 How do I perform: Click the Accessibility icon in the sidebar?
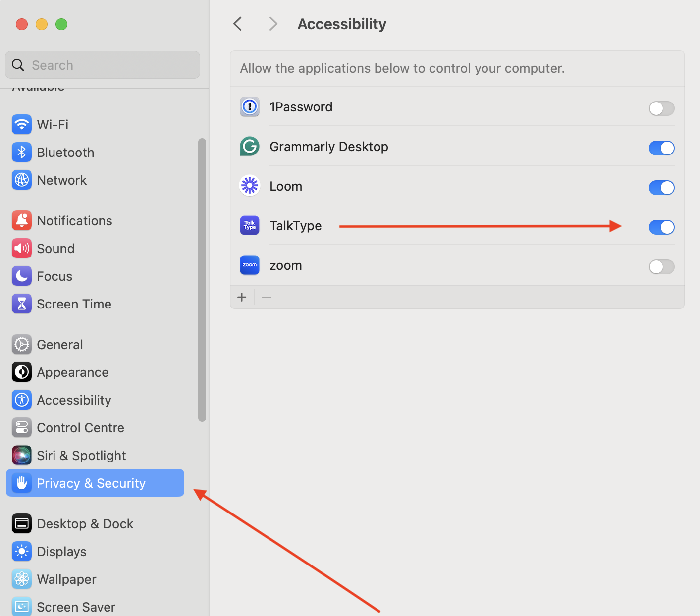22,400
